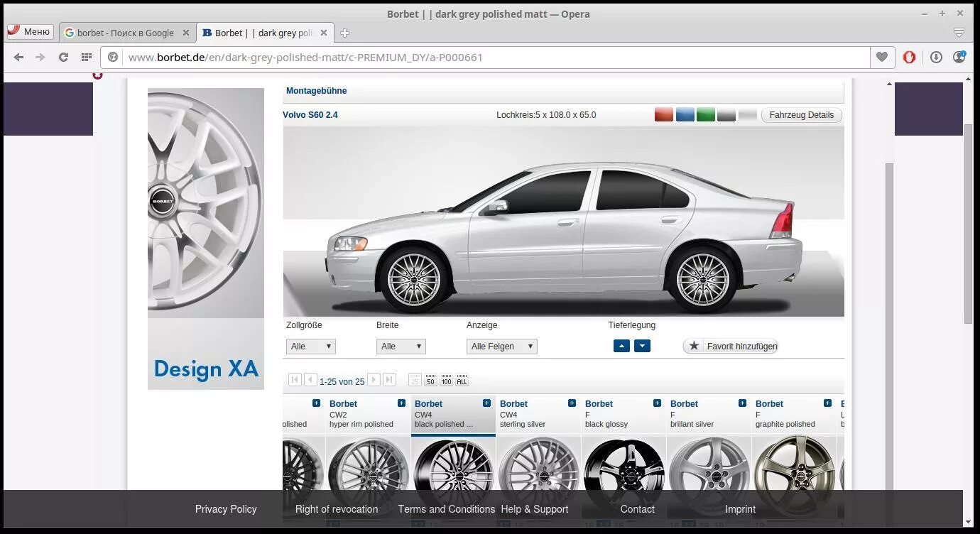Open the Design XA banner

tap(206, 239)
